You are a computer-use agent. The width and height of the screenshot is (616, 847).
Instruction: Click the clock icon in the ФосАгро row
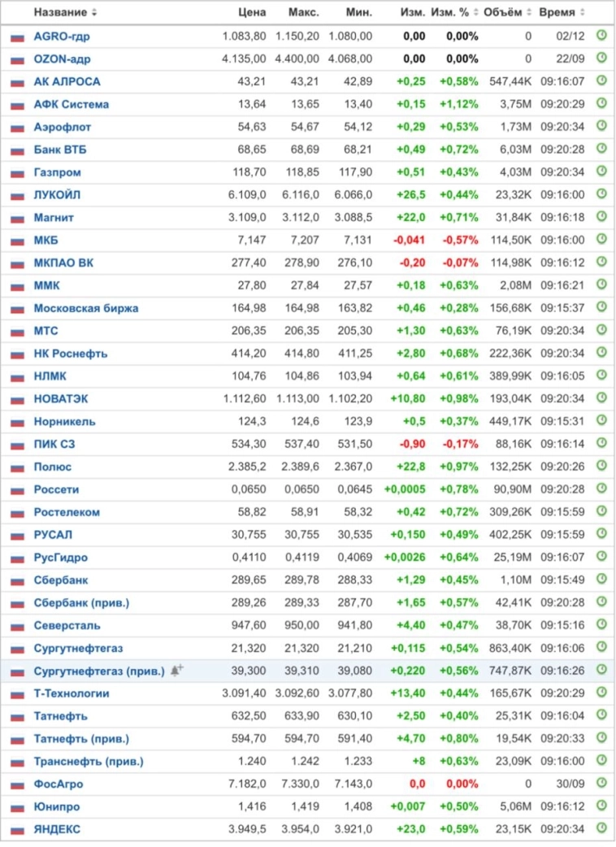click(x=601, y=784)
